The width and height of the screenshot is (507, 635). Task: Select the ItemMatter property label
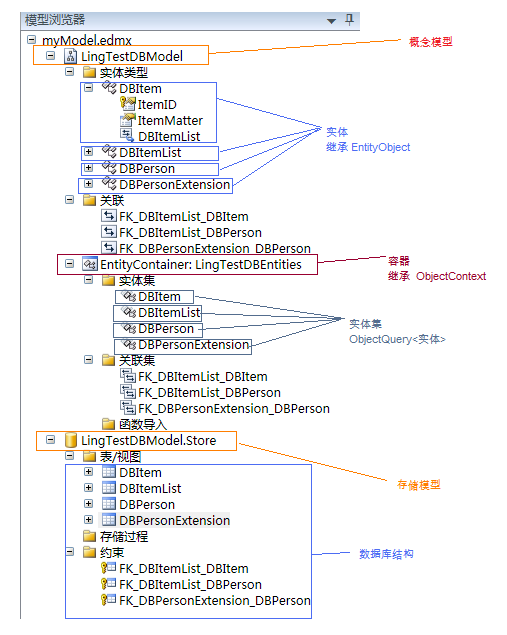pyautogui.click(x=170, y=120)
